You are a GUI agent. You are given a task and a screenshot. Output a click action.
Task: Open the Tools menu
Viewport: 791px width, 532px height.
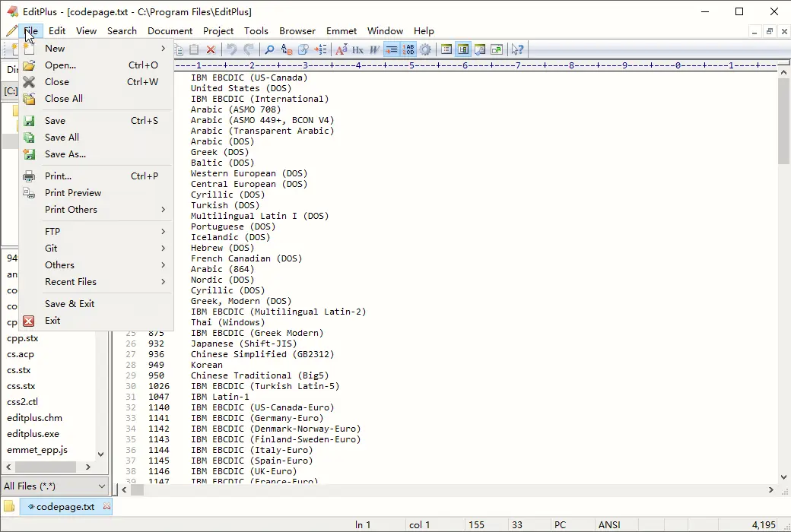(x=256, y=30)
